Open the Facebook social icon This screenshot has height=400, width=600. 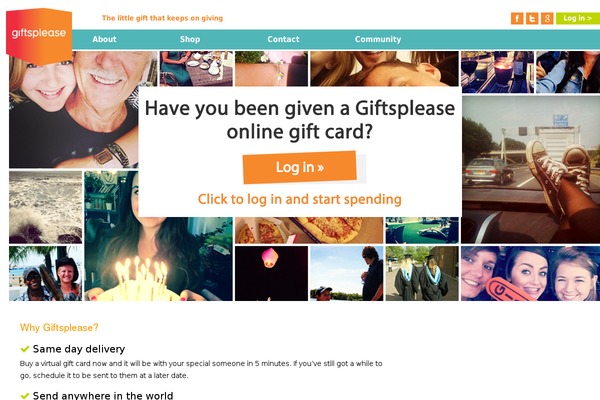click(x=517, y=18)
